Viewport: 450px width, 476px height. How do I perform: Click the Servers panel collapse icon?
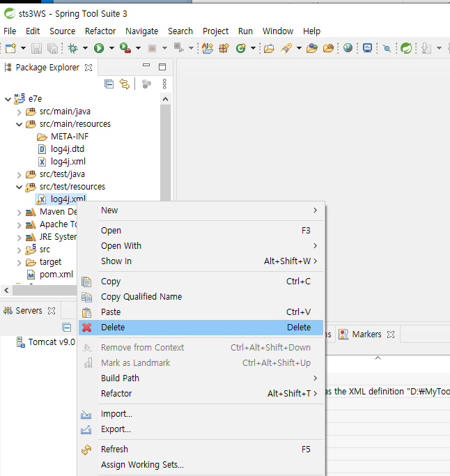click(66, 328)
